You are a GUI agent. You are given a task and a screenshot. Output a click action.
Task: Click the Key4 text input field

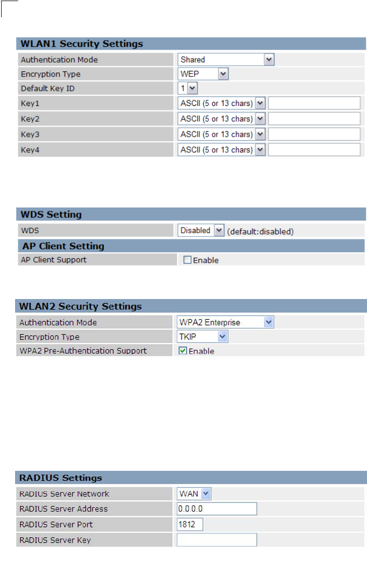[x=314, y=150]
